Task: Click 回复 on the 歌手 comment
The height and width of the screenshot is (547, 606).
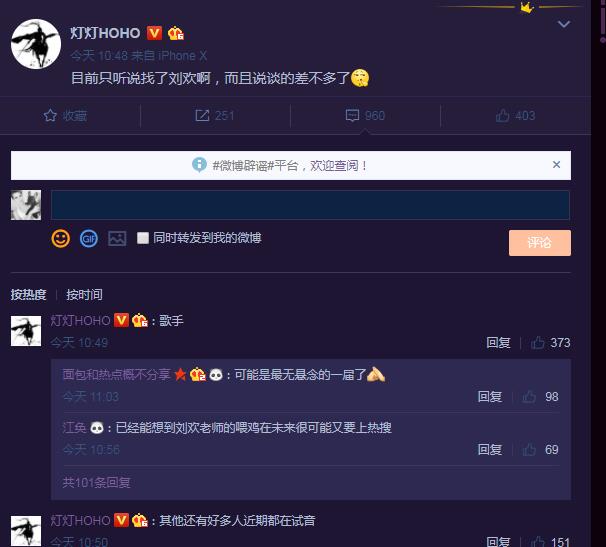Action: point(498,343)
